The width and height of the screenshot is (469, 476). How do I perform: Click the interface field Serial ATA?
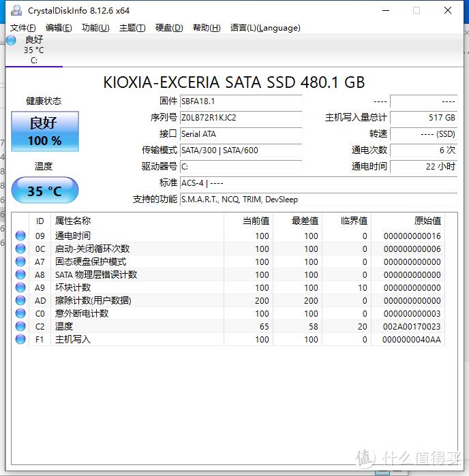241,134
